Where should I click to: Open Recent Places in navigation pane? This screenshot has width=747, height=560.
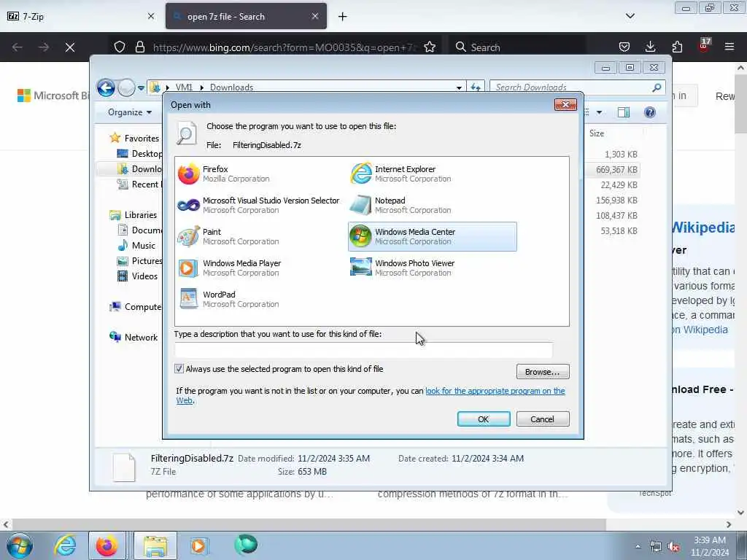click(145, 184)
